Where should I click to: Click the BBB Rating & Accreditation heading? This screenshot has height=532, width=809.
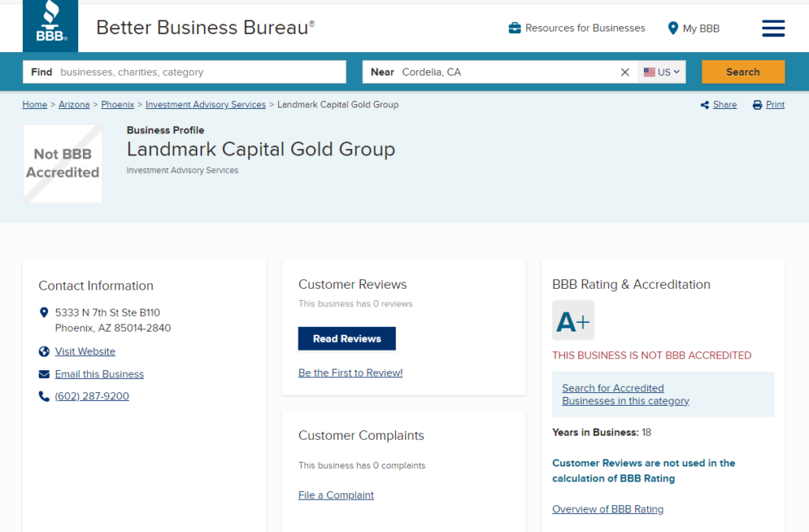pyautogui.click(x=631, y=285)
